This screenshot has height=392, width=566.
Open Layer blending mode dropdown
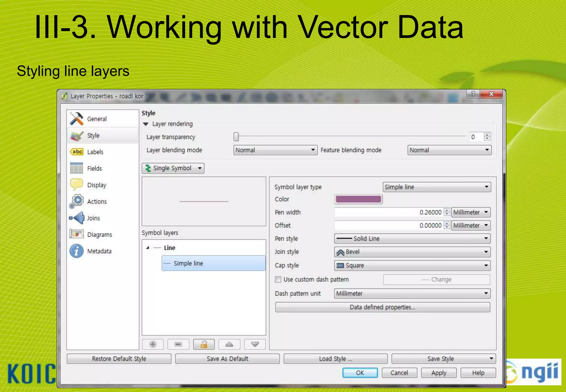coord(275,150)
